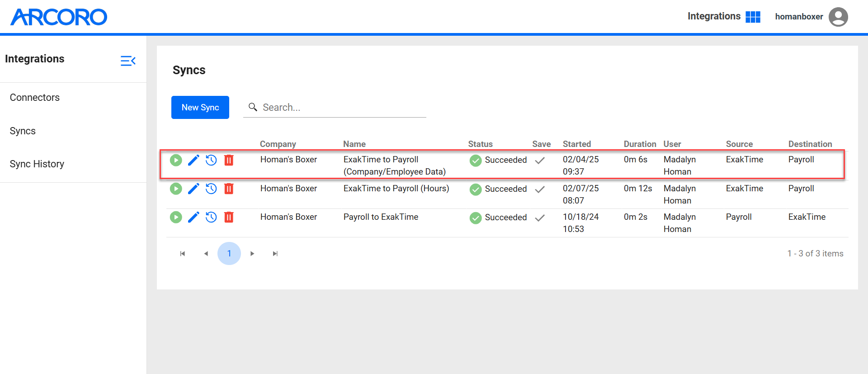Click Succeeded status text for ExakTime to Payroll (Hours)
This screenshot has width=868, height=374.
506,189
